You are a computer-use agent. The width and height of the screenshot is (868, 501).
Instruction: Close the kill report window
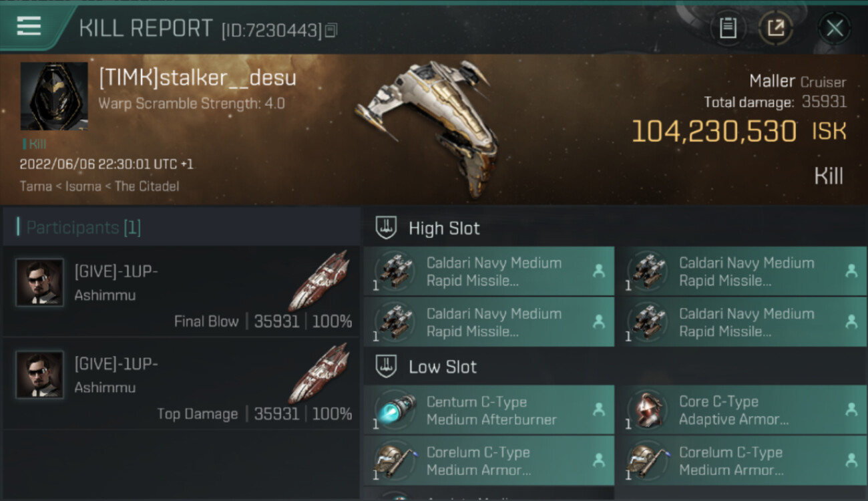click(834, 28)
